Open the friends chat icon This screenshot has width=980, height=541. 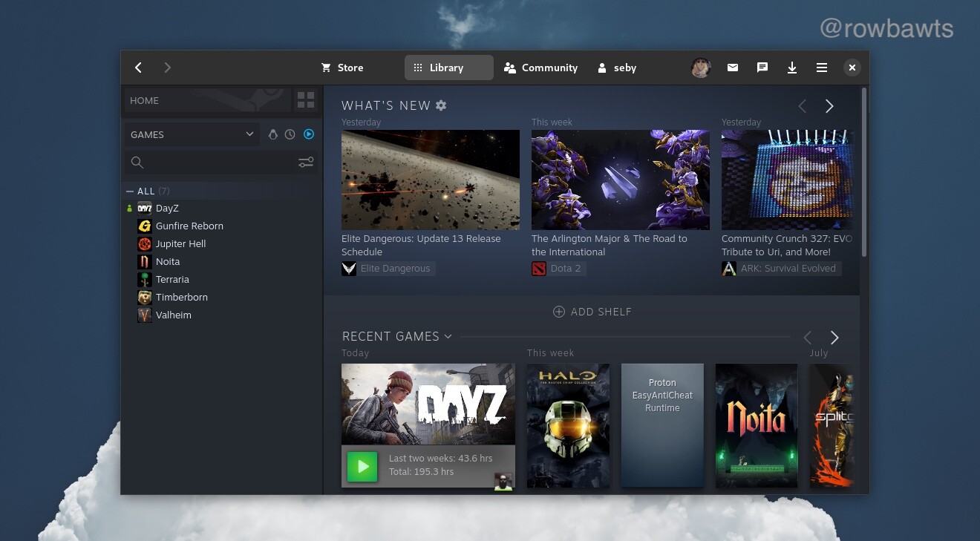pyautogui.click(x=762, y=68)
